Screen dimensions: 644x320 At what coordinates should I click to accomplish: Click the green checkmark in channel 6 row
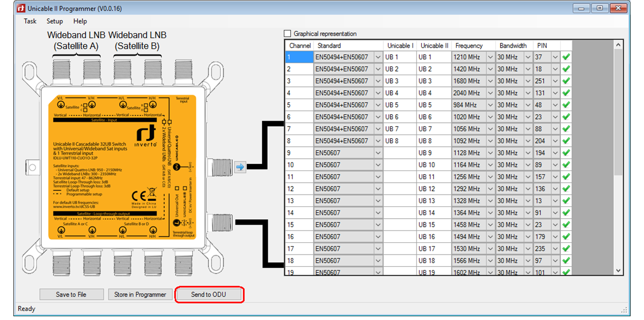[x=566, y=117]
